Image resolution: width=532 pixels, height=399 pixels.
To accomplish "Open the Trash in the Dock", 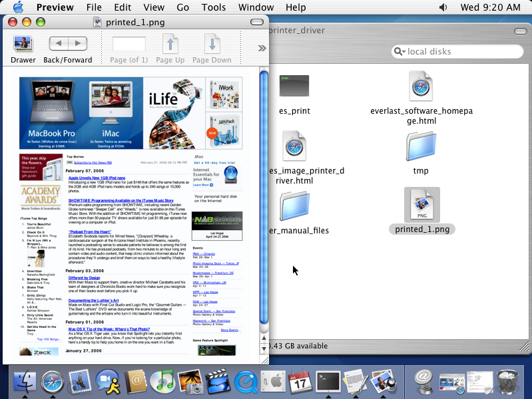I will tap(507, 382).
